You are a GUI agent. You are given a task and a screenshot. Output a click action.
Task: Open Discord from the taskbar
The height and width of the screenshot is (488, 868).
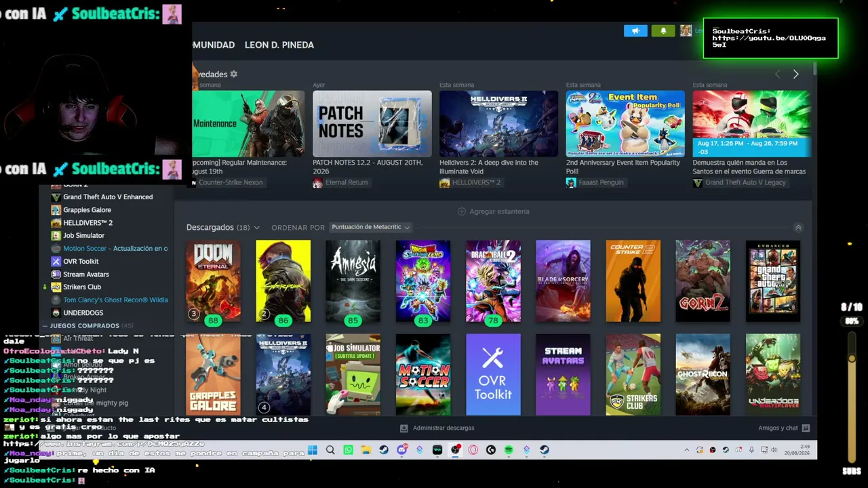tap(401, 450)
